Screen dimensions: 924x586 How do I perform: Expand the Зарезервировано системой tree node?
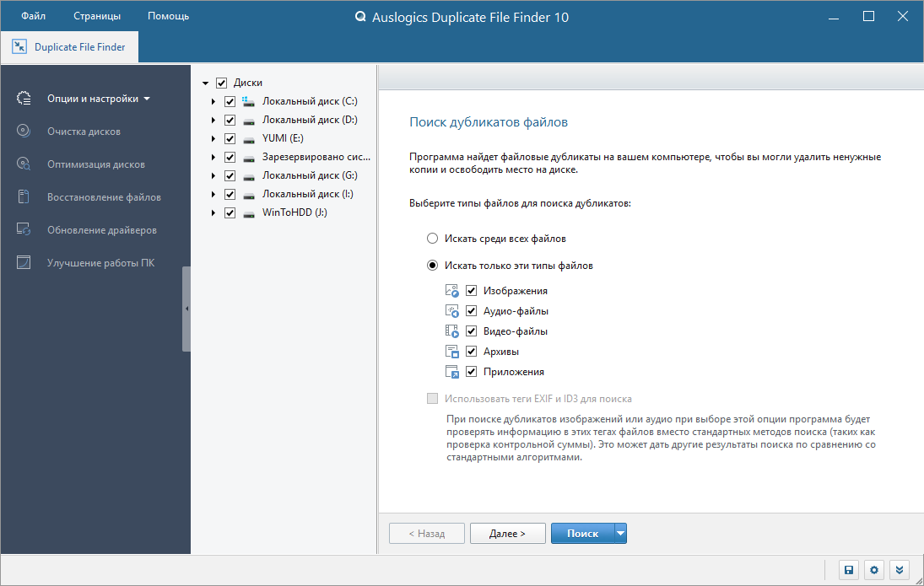213,157
